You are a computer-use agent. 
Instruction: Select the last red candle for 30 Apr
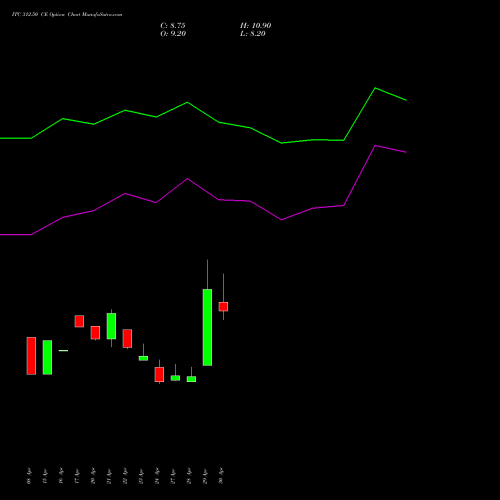[x=223, y=307]
